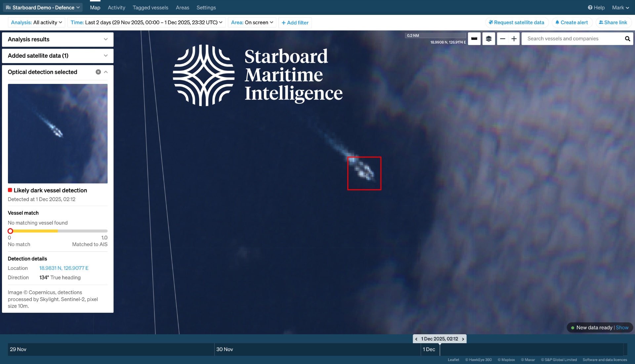Viewport: 635px width, 364px height.
Task: Open the detection location coordinates link
Action: tap(64, 268)
